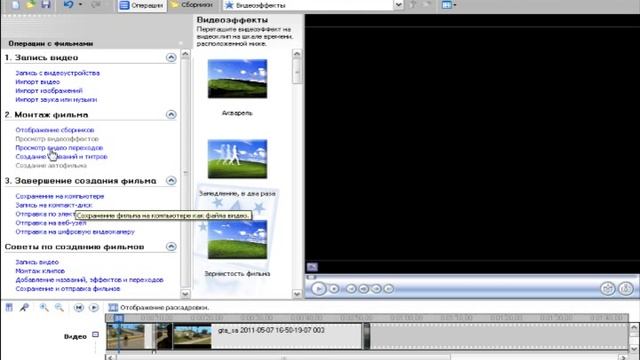Open Сохранение и отправка фильмов link
Image resolution: width=640 pixels, height=360 pixels.
point(68,289)
